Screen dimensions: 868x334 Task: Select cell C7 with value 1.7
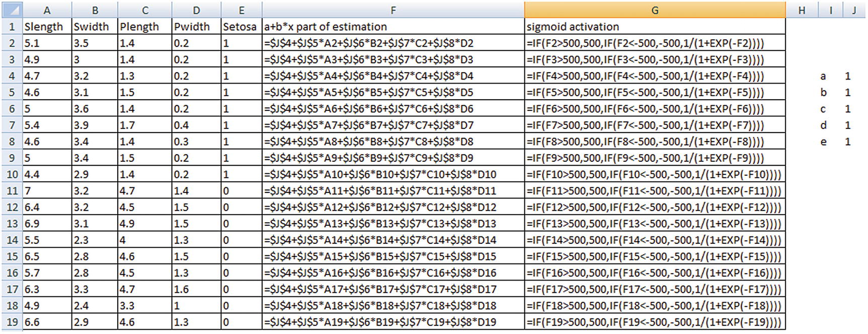(x=144, y=125)
